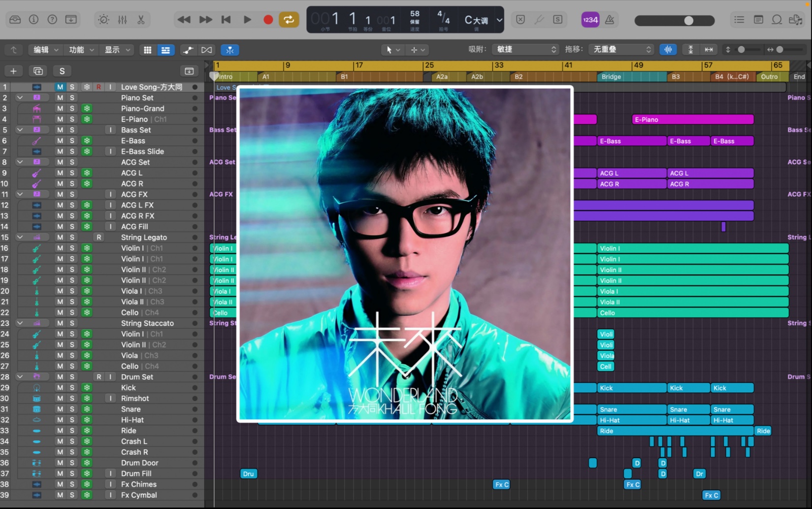Mute the E-Bass track
Image resolution: width=812 pixels, height=509 pixels.
pos(60,140)
